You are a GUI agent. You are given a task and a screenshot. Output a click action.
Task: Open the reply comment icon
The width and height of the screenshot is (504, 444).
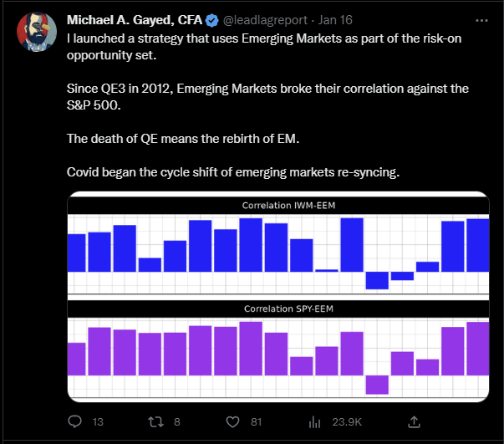tap(75, 421)
